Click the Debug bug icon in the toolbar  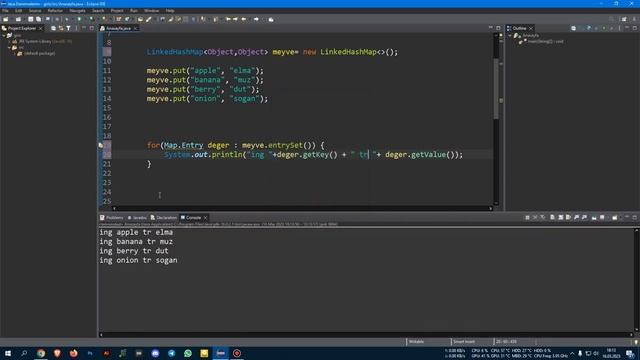67,19
